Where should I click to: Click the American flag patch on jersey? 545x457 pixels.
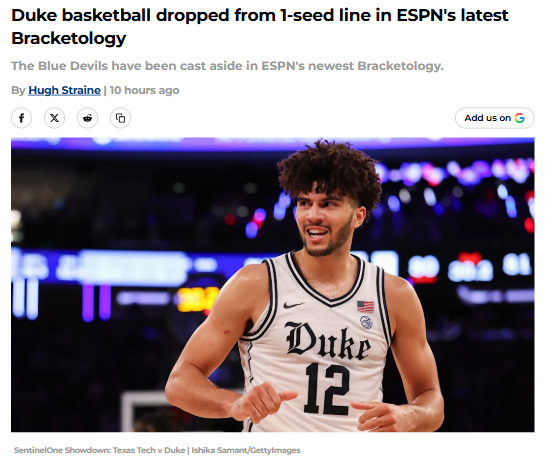365,306
